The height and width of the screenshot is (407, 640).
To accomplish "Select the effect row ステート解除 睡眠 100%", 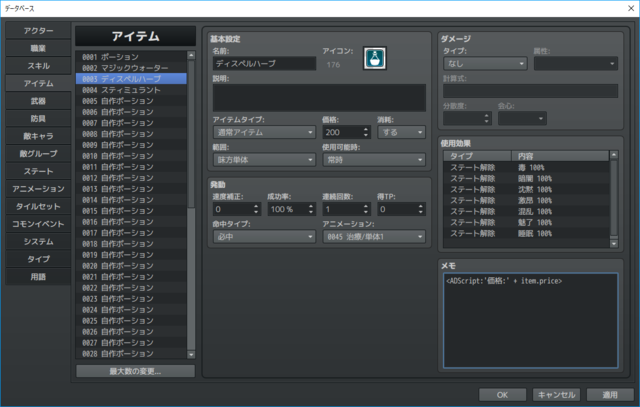I will pyautogui.click(x=527, y=234).
